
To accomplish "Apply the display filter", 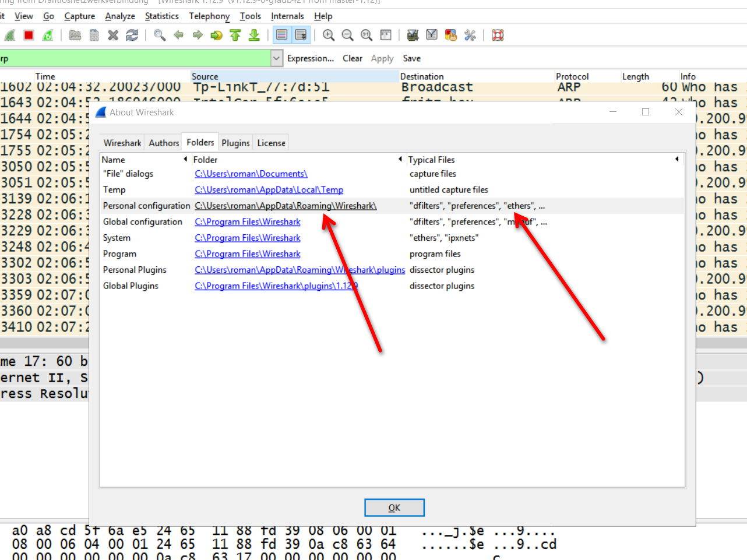I will click(x=382, y=58).
